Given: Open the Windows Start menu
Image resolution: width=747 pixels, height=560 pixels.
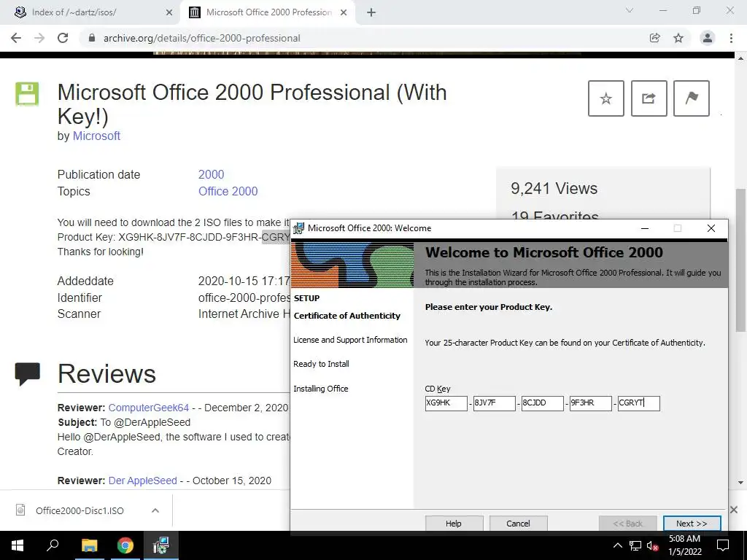Looking at the screenshot, I should (18, 545).
